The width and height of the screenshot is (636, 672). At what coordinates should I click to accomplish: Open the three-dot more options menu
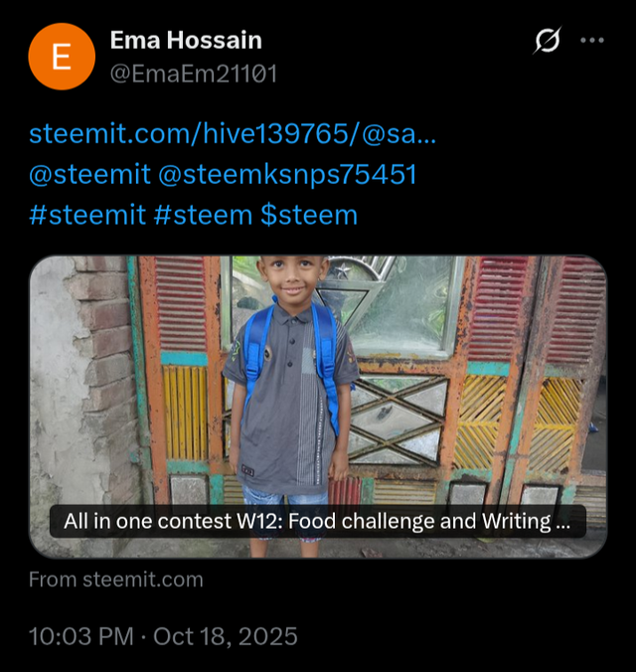(592, 41)
